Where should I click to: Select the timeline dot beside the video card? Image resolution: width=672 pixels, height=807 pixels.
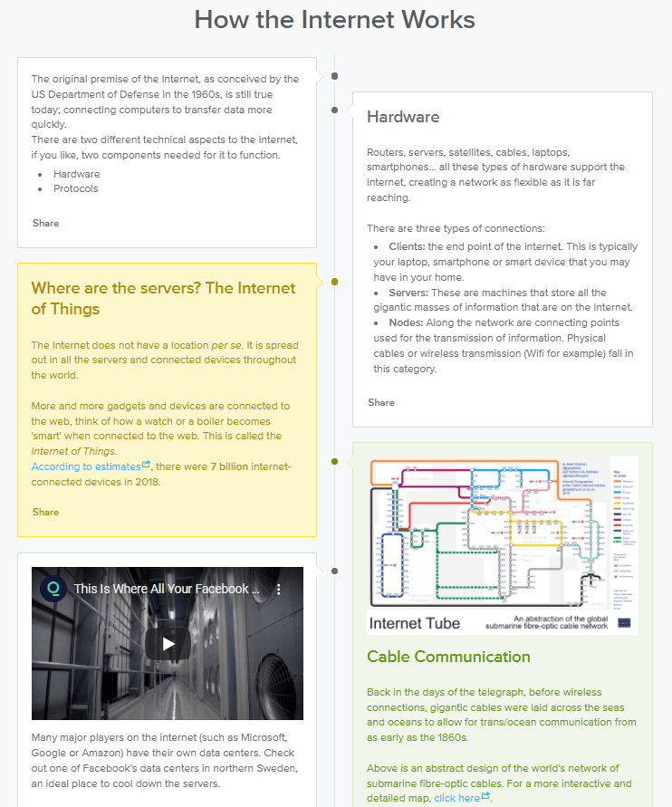[335, 571]
